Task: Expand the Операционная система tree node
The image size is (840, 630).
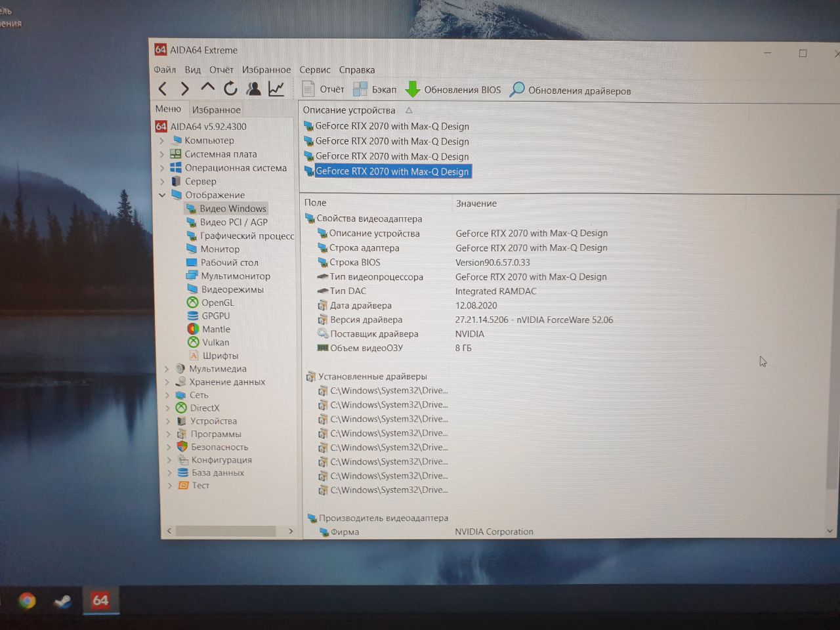Action: [162, 168]
